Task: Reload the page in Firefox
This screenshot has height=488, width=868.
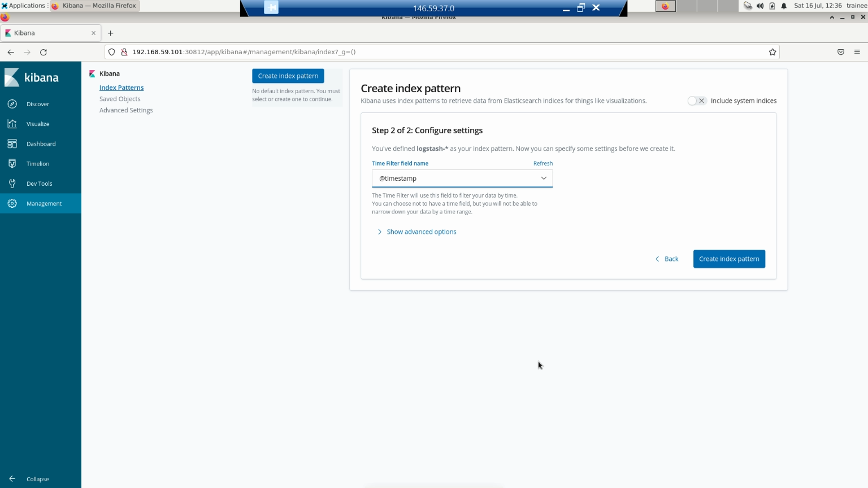Action: point(44,52)
